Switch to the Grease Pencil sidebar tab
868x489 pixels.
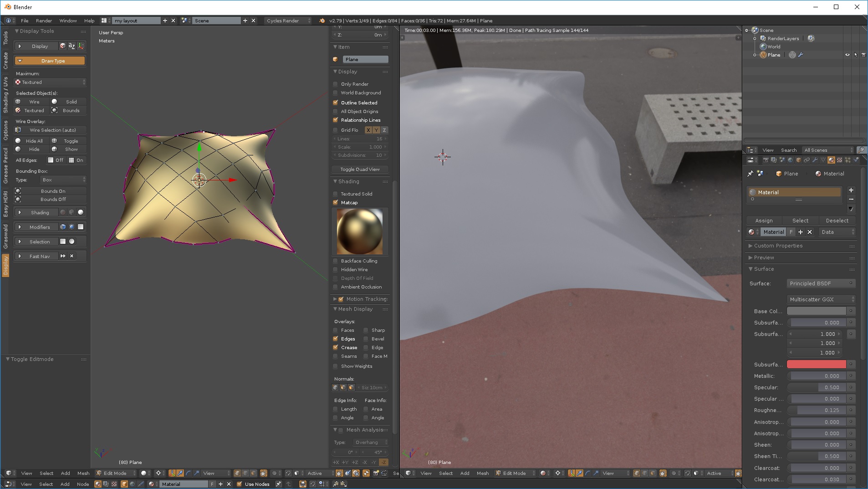[5, 165]
